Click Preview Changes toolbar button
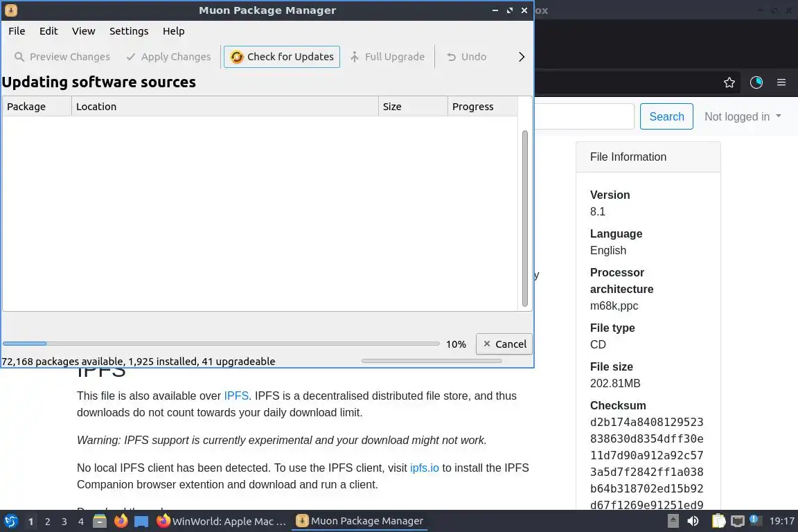 62,57
